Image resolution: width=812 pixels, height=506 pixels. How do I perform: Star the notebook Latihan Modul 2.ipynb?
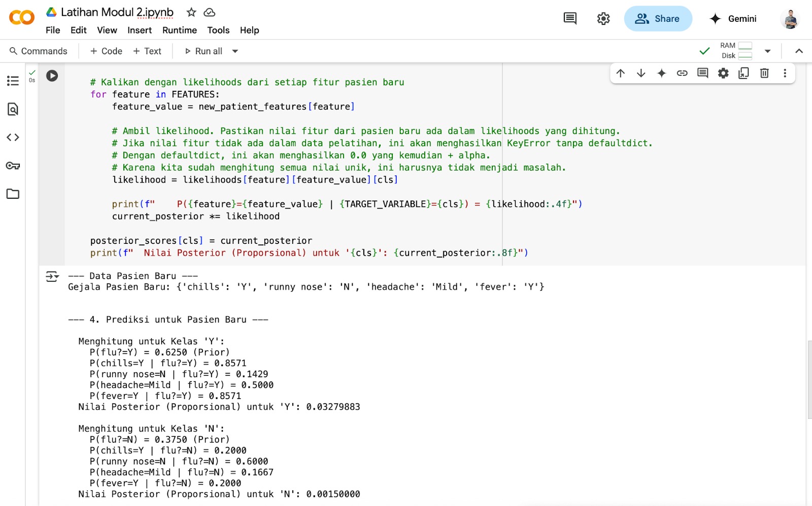pyautogui.click(x=191, y=12)
